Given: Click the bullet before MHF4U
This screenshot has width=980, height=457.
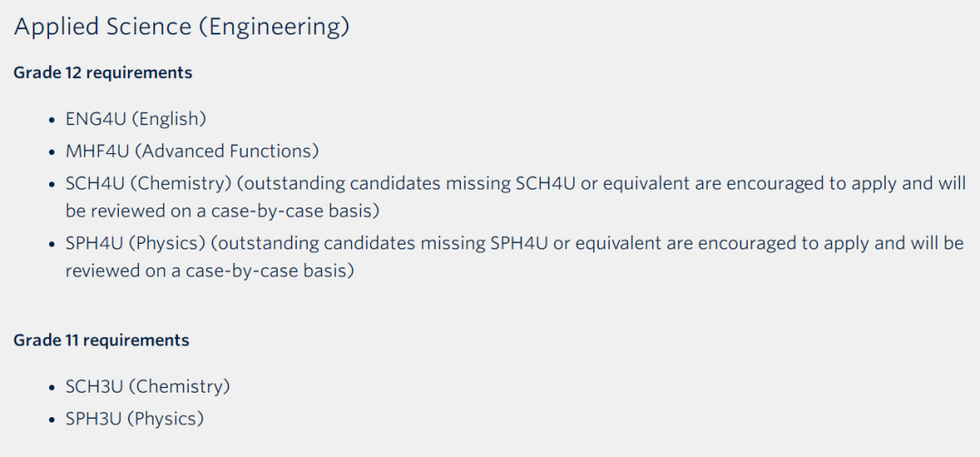Looking at the screenshot, I should (54, 151).
